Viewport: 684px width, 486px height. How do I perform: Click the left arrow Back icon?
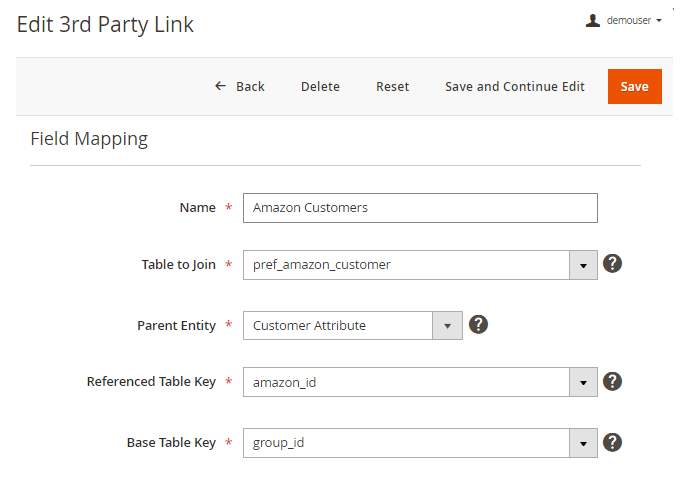click(220, 86)
